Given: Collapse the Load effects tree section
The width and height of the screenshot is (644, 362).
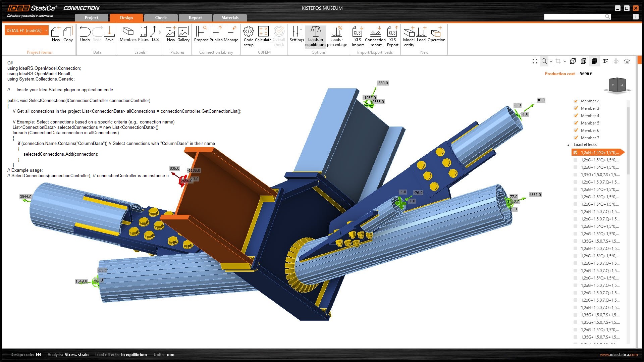Looking at the screenshot, I should (568, 145).
